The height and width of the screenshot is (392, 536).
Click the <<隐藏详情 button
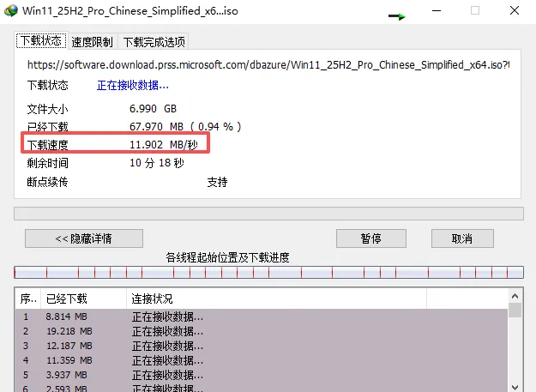tap(84, 238)
